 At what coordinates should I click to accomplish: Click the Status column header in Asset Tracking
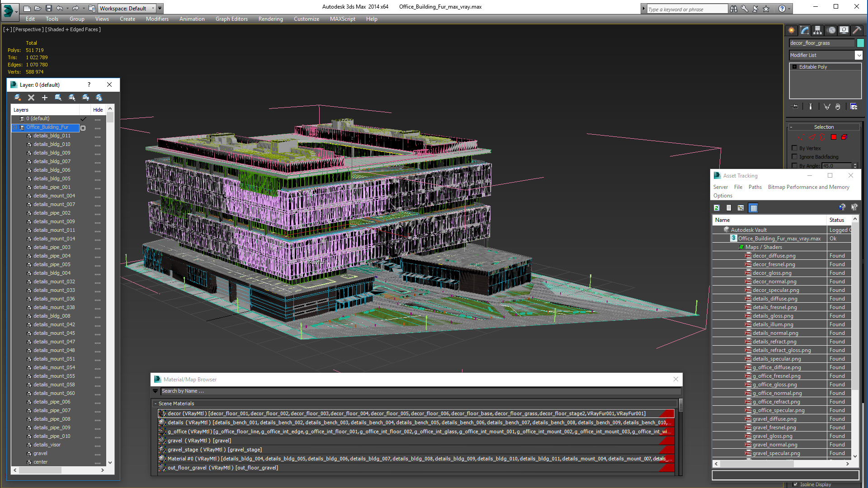[x=839, y=220]
